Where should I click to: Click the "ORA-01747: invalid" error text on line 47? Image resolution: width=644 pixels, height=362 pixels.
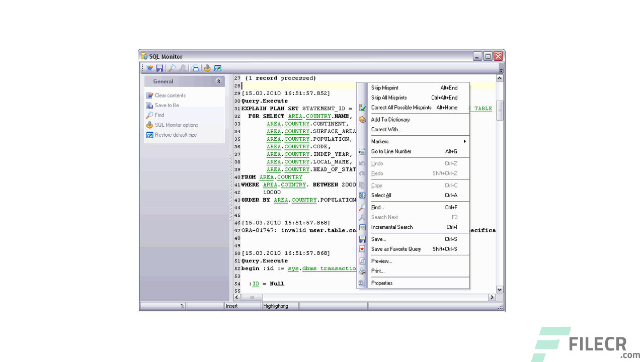click(273, 230)
